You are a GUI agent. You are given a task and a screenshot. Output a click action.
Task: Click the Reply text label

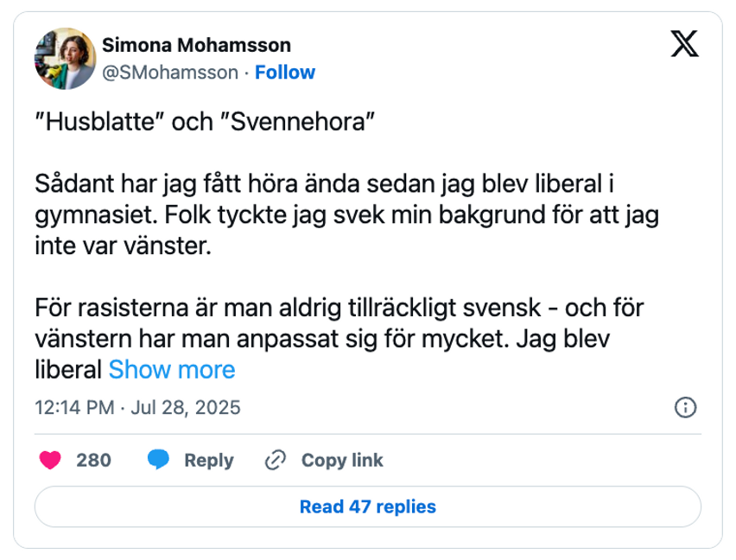[208, 460]
